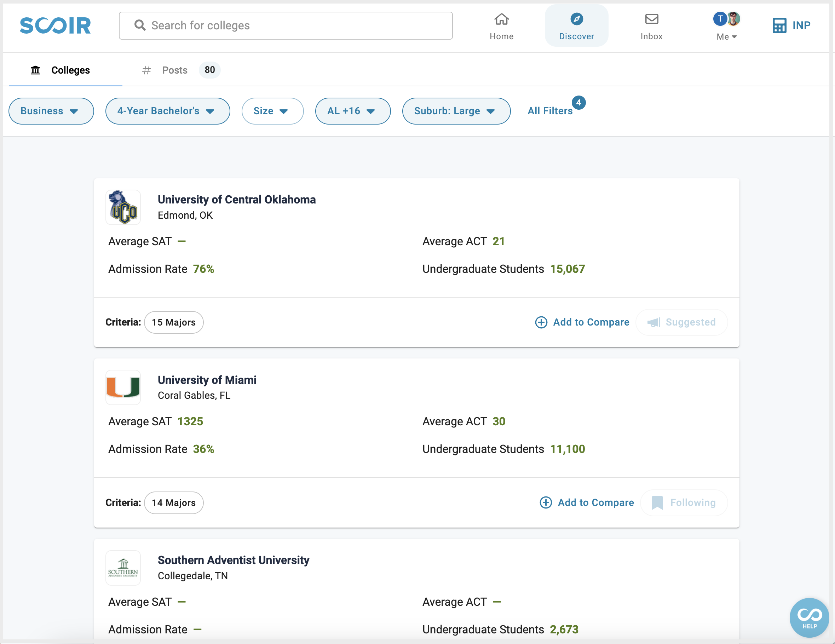Click the Scoir logo

click(56, 25)
